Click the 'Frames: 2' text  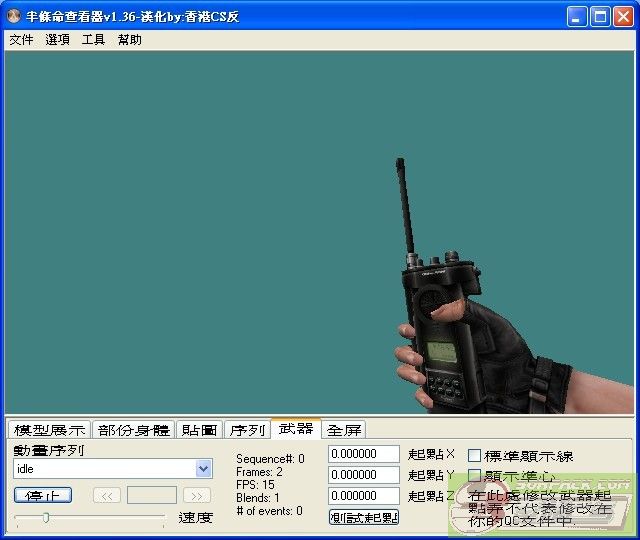point(259,472)
